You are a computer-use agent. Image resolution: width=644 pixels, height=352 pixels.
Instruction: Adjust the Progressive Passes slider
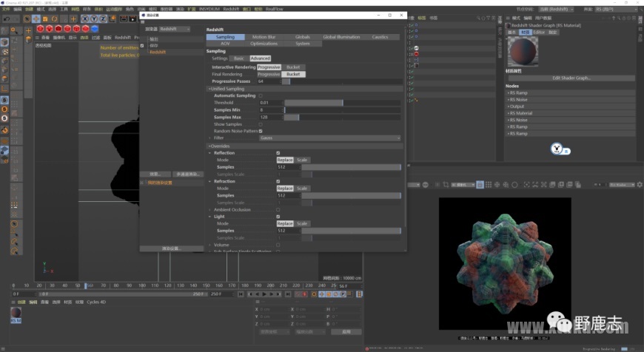coord(343,81)
